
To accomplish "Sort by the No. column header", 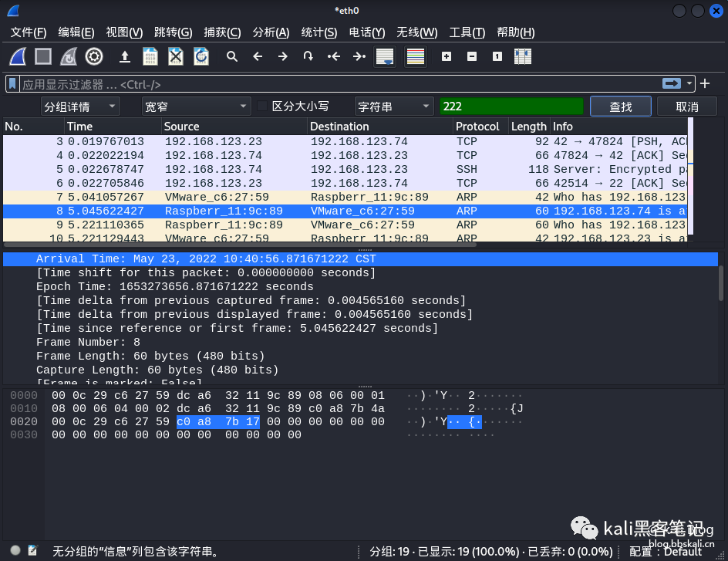I will pyautogui.click(x=33, y=127).
